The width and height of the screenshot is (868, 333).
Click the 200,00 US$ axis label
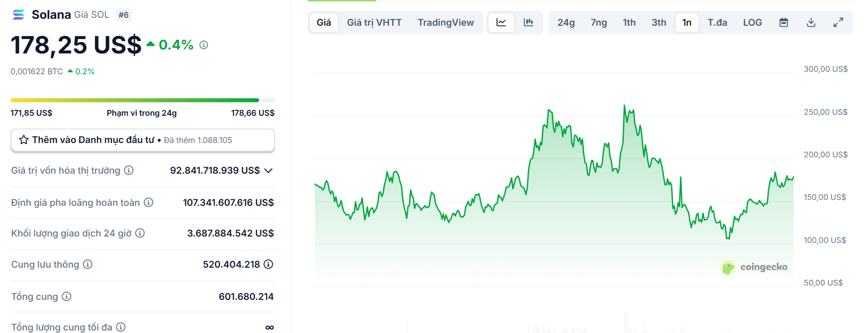tap(825, 154)
